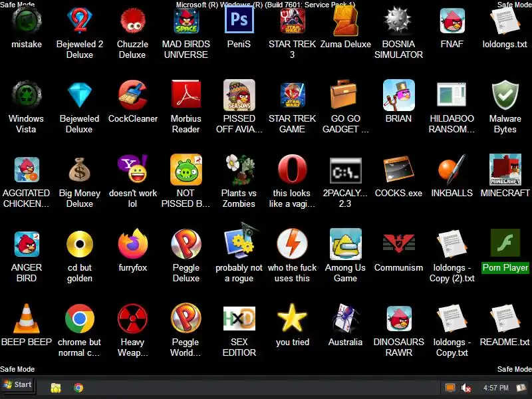Open Peggle Deluxe icon
Image resolution: width=532 pixels, height=399 pixels.
(x=186, y=244)
